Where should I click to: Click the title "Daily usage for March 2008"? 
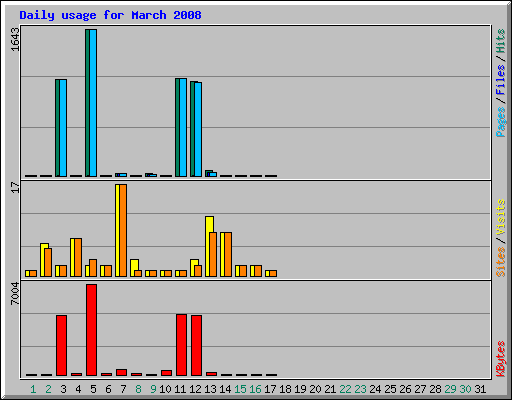110,15
